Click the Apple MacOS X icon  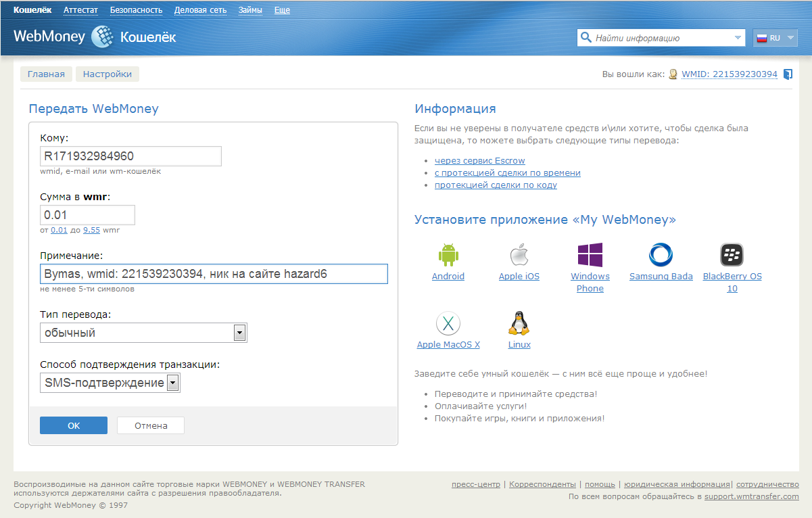(448, 323)
